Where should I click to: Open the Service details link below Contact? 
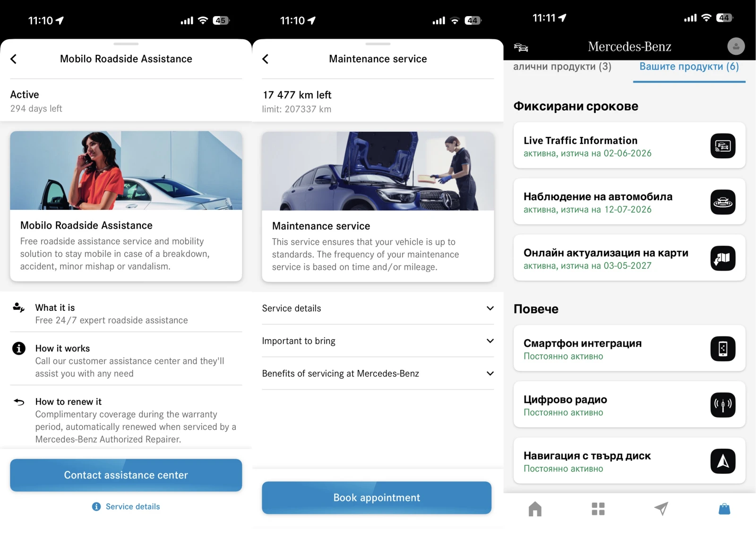[x=126, y=506]
